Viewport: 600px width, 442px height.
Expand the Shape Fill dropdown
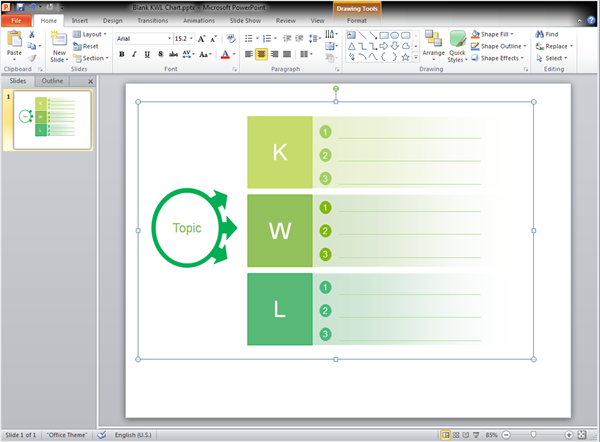click(512, 33)
